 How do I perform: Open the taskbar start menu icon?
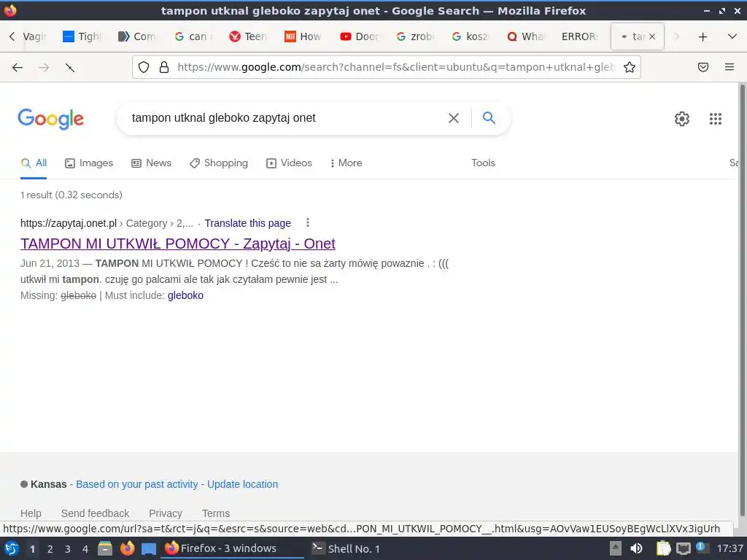[12, 548]
